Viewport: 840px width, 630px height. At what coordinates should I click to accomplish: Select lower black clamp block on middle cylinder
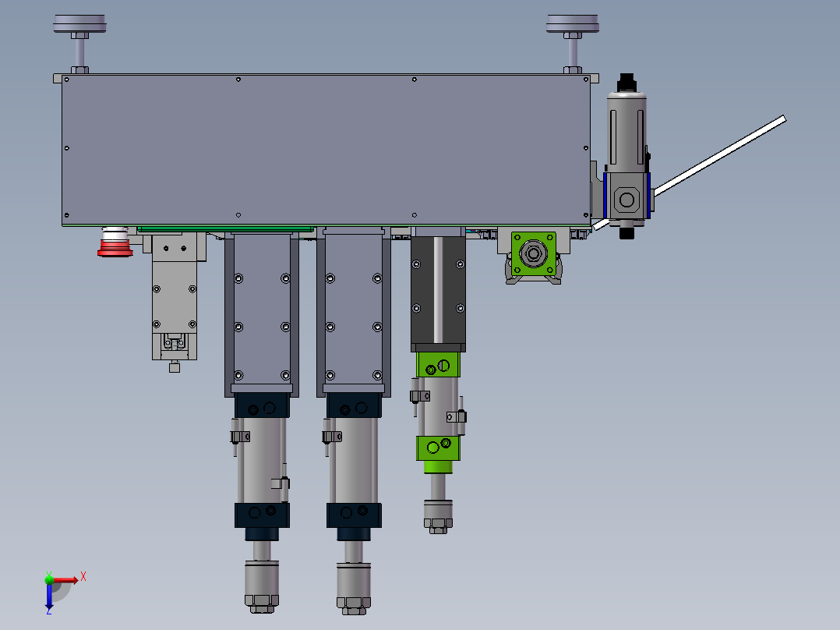(354, 515)
